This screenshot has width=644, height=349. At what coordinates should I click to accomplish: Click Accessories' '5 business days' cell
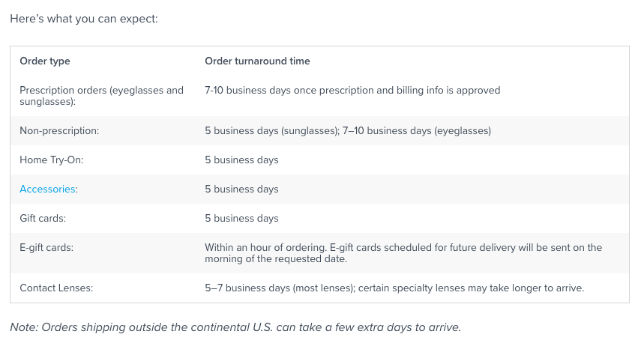pos(241,189)
